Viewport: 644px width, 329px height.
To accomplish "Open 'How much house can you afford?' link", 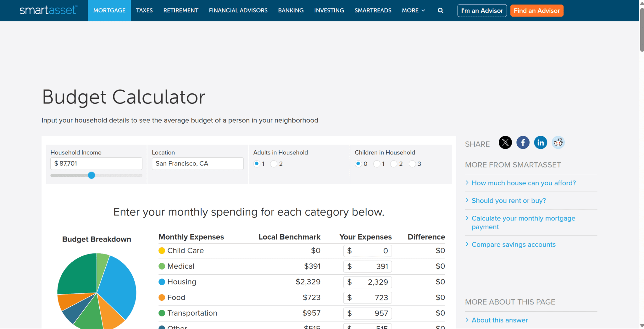I will click(524, 183).
